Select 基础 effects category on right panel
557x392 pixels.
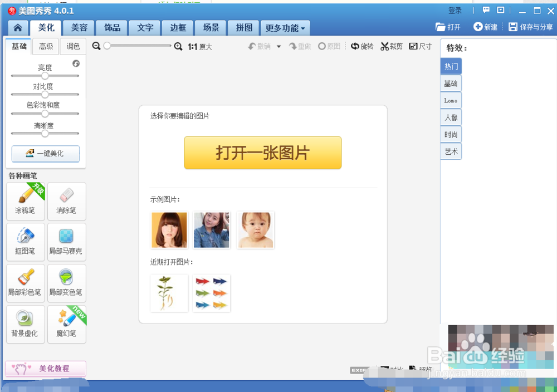click(451, 84)
